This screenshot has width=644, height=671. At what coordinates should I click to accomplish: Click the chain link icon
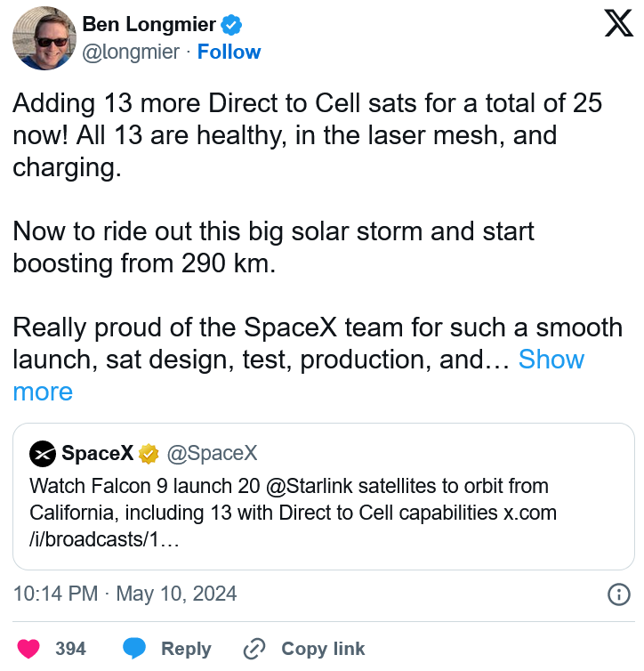coord(254,649)
